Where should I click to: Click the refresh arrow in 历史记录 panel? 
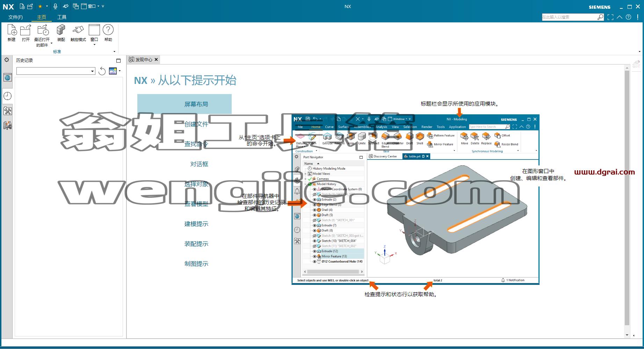pyautogui.click(x=102, y=71)
